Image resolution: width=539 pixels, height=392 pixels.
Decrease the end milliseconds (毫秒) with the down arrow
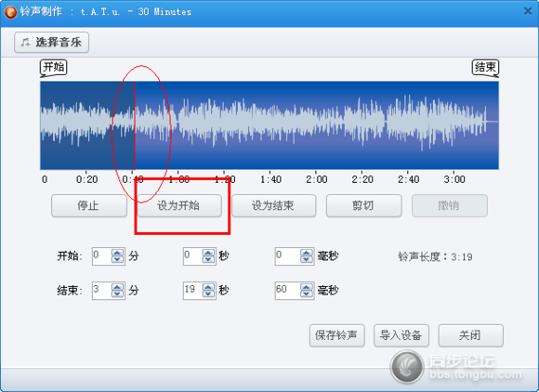pyautogui.click(x=307, y=294)
